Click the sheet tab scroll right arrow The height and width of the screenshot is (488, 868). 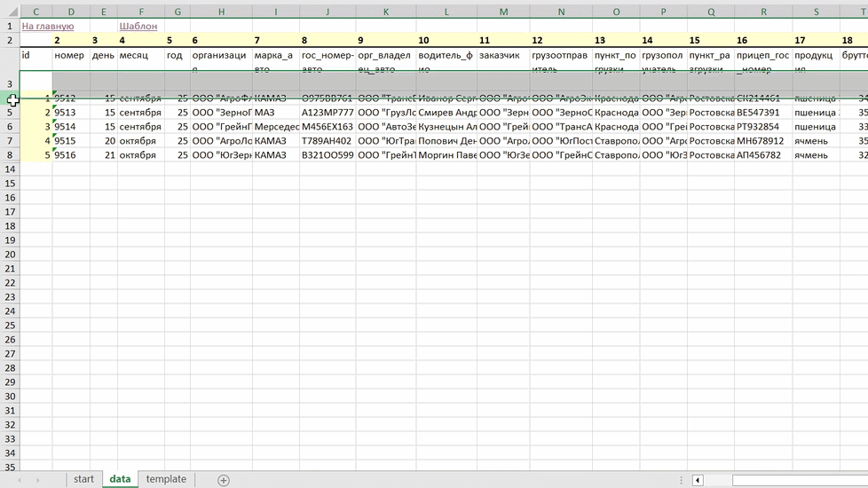[x=37, y=480]
